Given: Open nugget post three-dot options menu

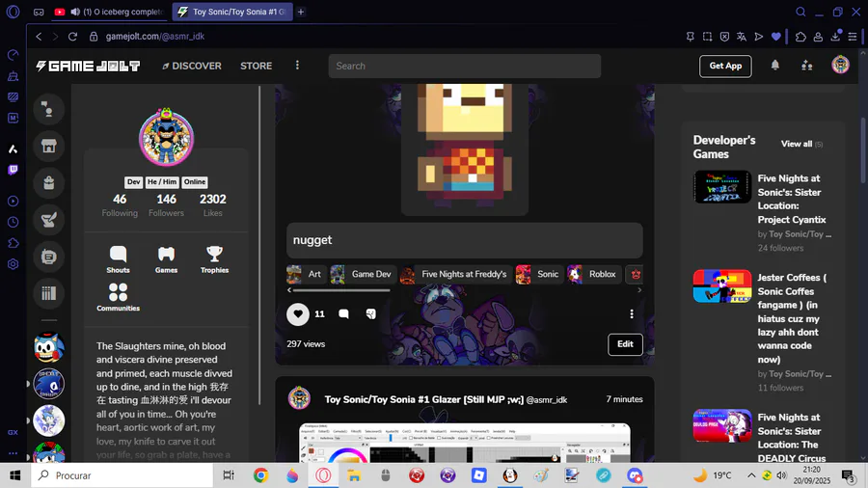Looking at the screenshot, I should tap(632, 314).
